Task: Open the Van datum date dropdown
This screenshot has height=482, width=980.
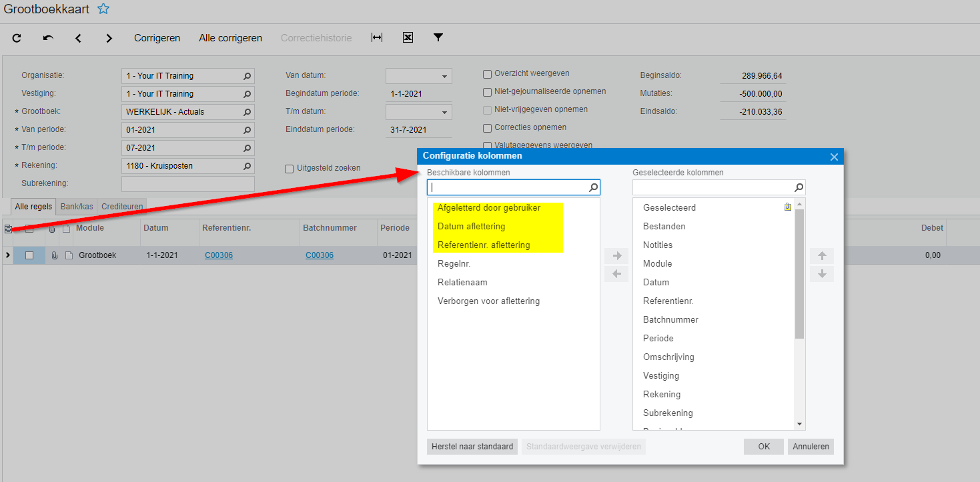Action: click(444, 76)
